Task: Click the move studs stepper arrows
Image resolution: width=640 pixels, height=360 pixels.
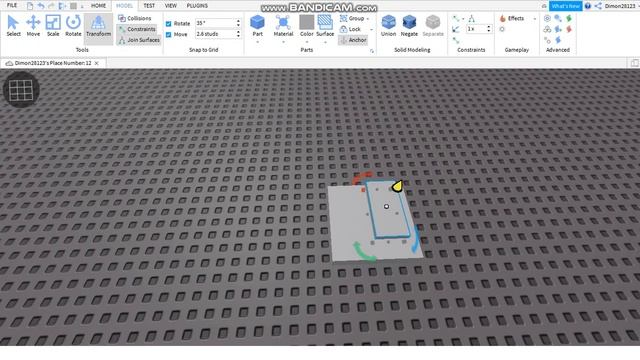Action: pos(238,34)
